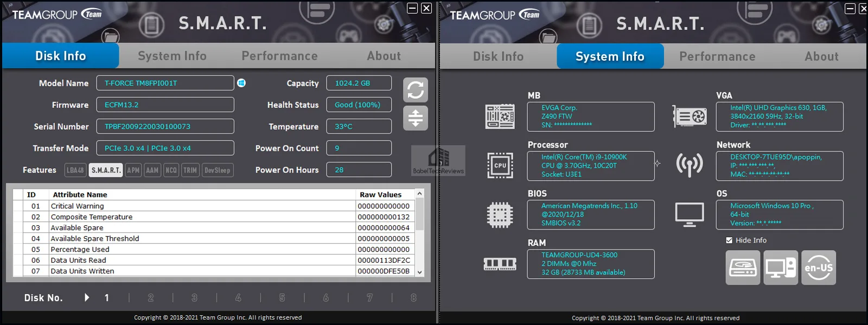
Task: Click the Power On Hours value 28
Action: click(359, 170)
